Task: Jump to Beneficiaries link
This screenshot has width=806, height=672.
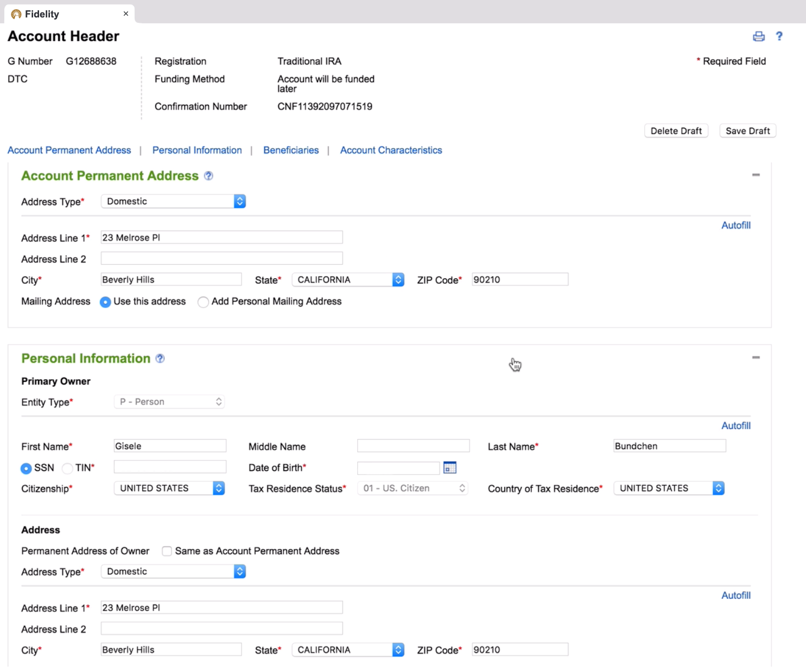Action: click(291, 150)
